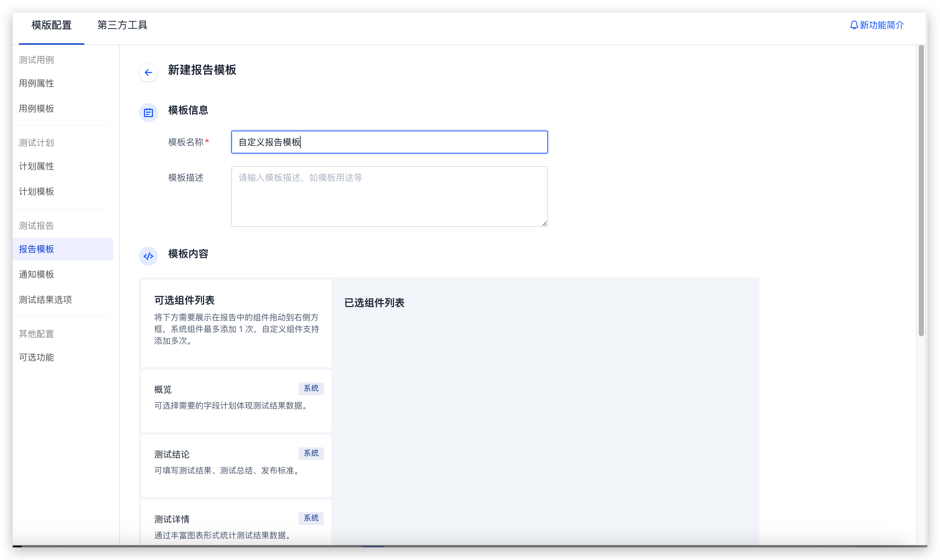Viewport: 940px width, 560px height.
Task: Switch to the 模版配置 tab
Action: coord(52,25)
